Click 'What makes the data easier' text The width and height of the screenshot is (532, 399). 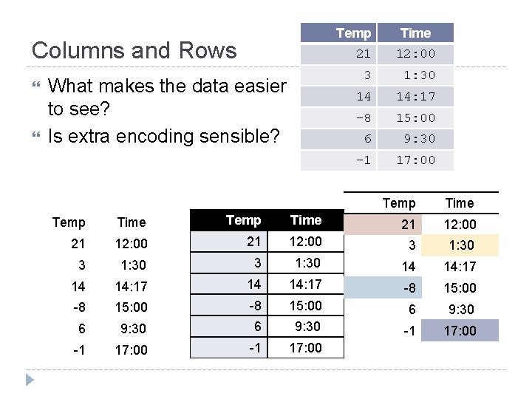click(167, 86)
